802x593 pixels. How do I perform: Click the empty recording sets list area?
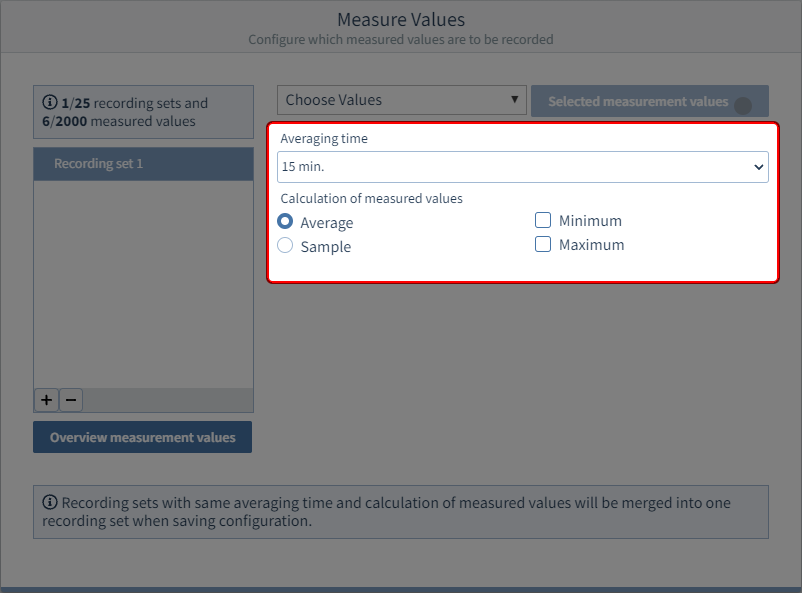(143, 285)
